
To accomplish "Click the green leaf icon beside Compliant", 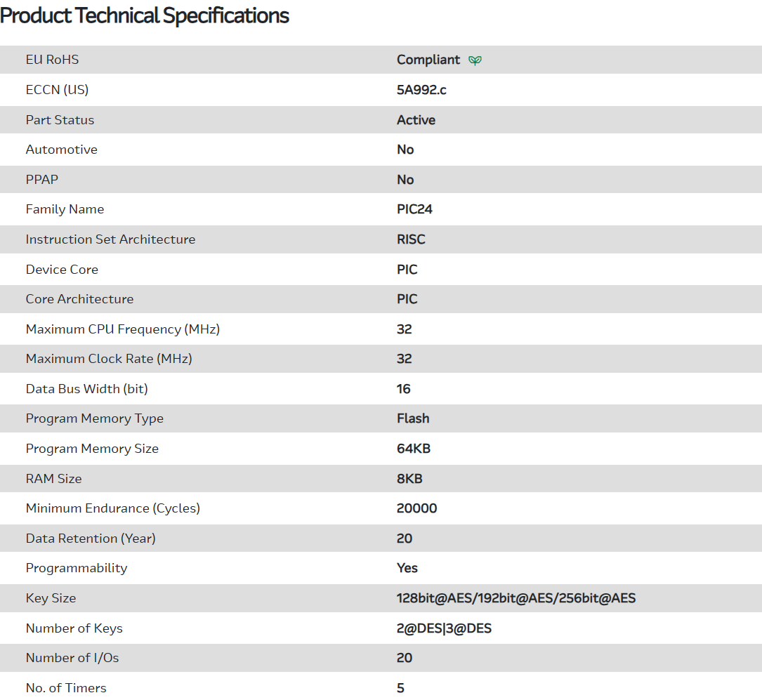I will 475,60.
